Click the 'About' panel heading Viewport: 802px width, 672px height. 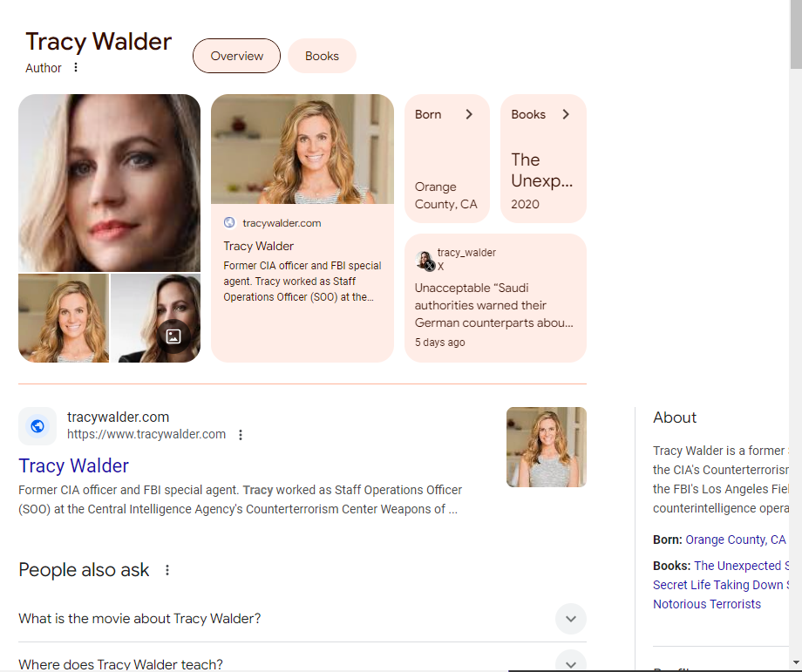[x=675, y=417]
